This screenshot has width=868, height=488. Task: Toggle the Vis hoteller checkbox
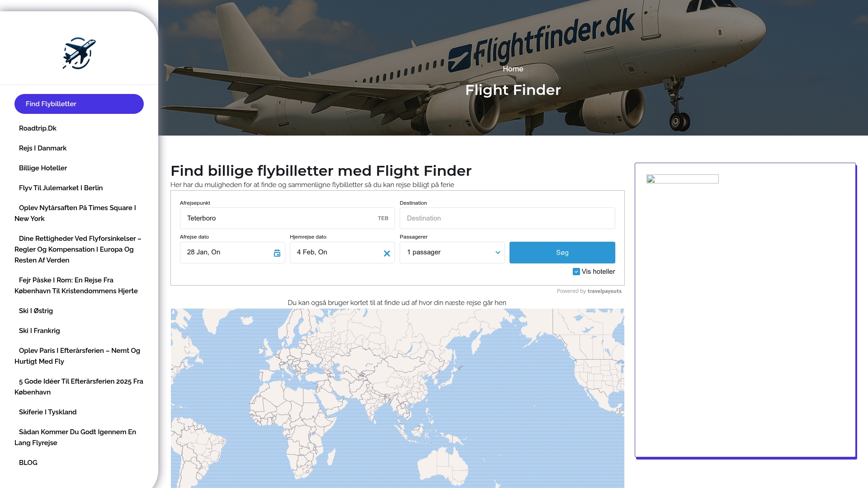(x=576, y=272)
